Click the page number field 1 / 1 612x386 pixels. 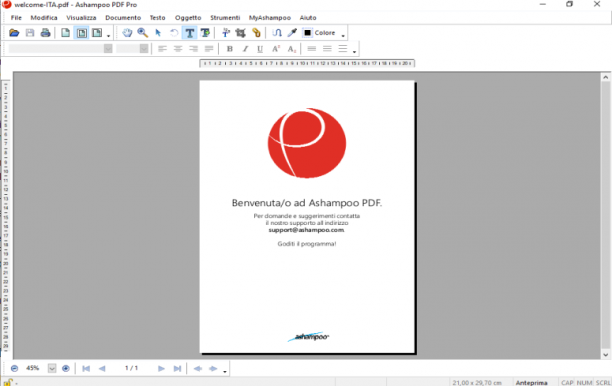[x=132, y=368]
